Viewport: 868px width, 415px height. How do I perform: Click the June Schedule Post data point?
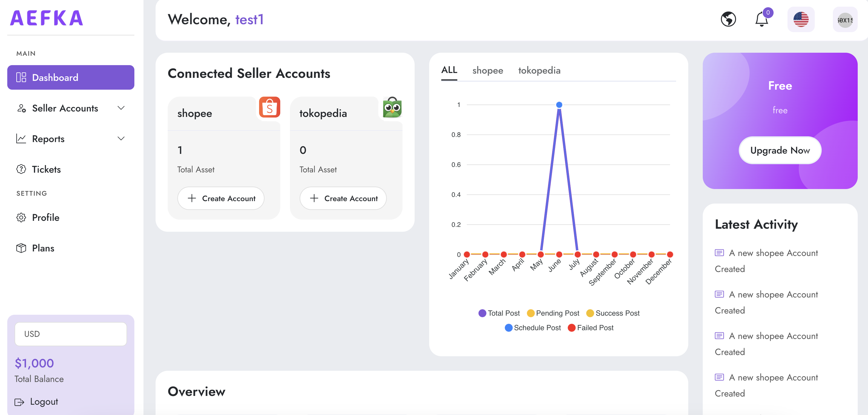pyautogui.click(x=559, y=105)
